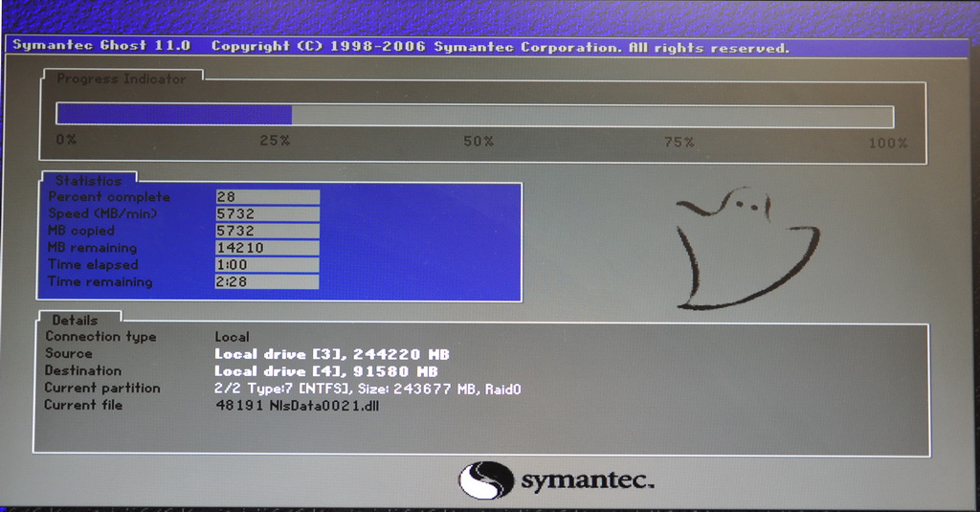The height and width of the screenshot is (512, 980).
Task: Click the Symantec Ghost 11.0 title
Action: [101, 45]
